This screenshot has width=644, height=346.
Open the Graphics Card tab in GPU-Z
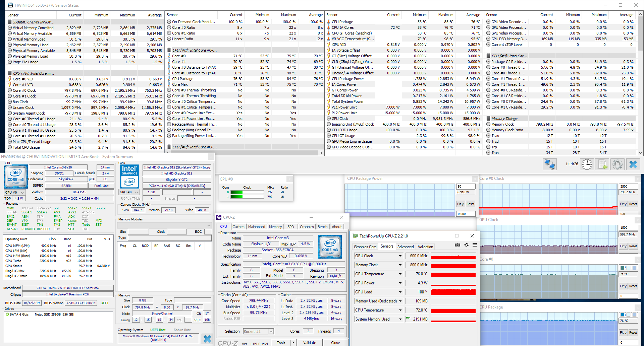pos(365,247)
